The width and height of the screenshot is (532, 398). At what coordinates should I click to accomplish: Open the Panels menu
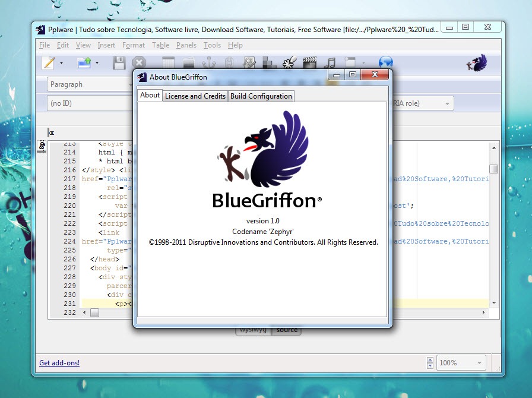(186, 45)
